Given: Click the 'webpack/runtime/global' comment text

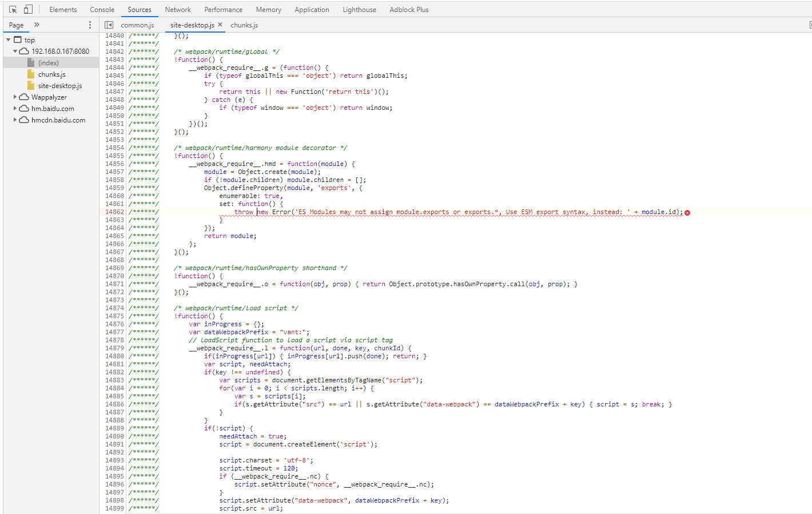Looking at the screenshot, I should coord(226,52).
